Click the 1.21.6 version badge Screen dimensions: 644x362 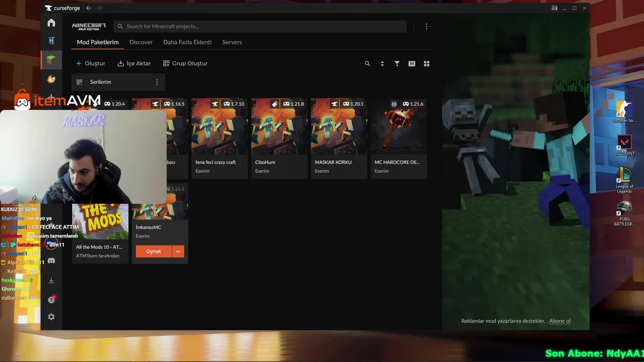pyautogui.click(x=413, y=104)
